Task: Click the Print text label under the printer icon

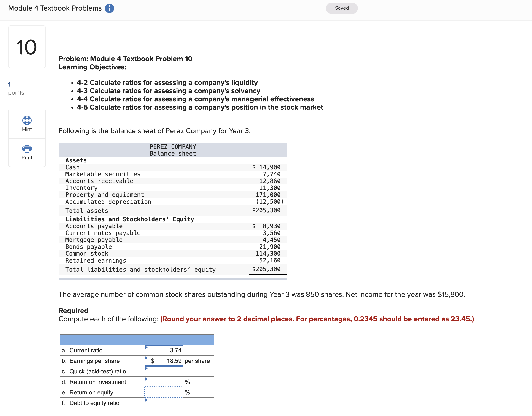Action: point(27,157)
